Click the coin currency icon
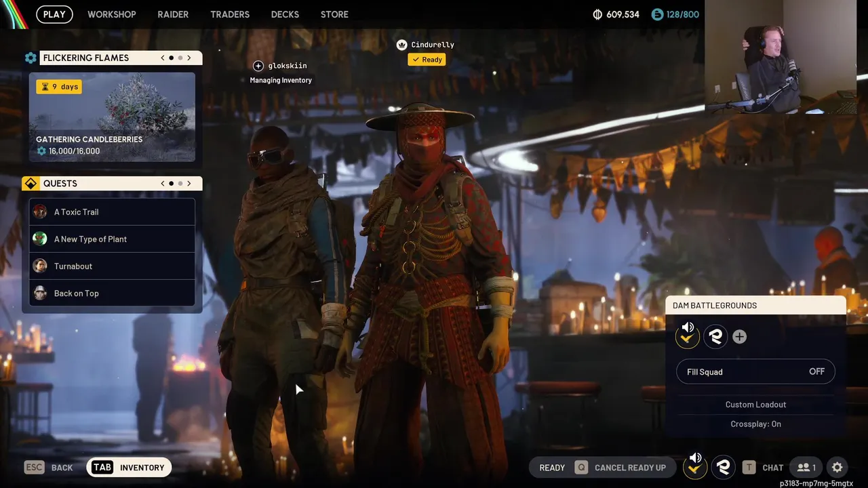 [597, 14]
